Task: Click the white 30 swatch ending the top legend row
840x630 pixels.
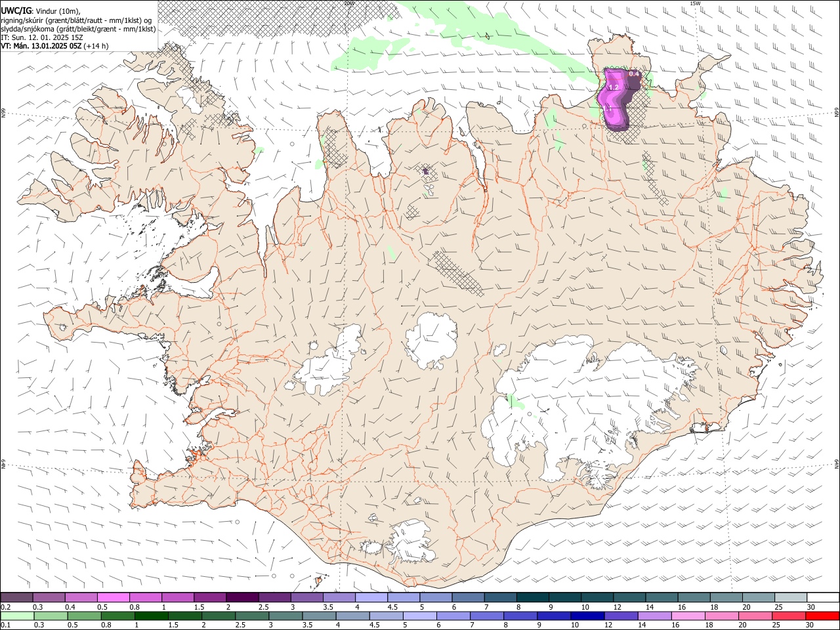Action: point(823,598)
